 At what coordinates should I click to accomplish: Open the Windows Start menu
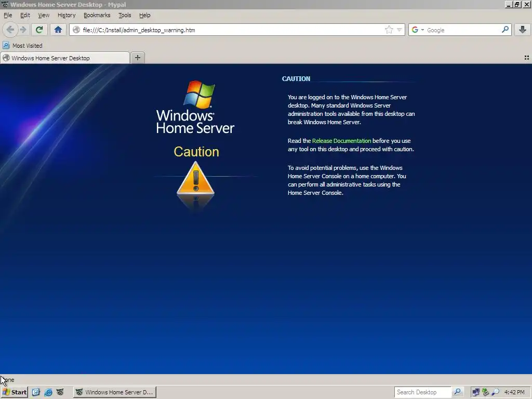point(14,392)
